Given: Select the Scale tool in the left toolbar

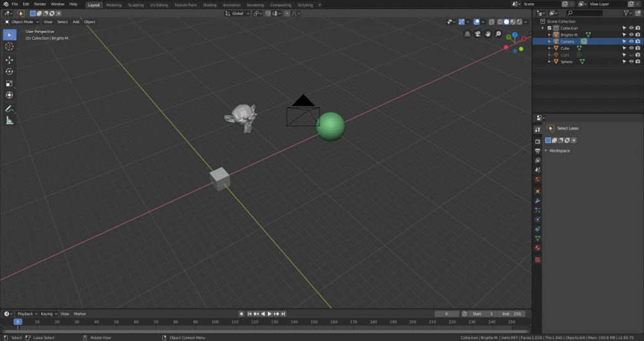Looking at the screenshot, I should point(10,83).
